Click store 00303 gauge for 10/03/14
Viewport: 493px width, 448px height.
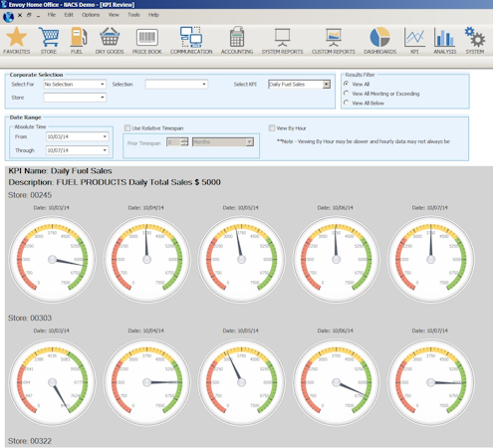click(x=52, y=382)
